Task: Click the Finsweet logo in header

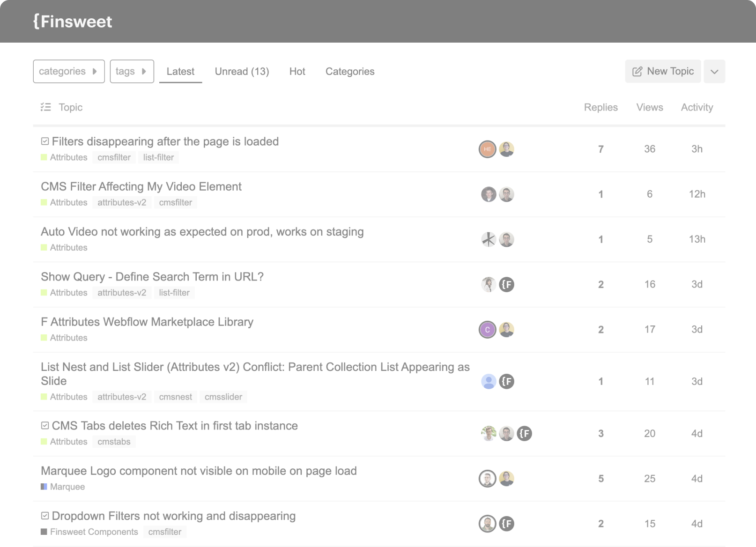Action: pos(73,22)
